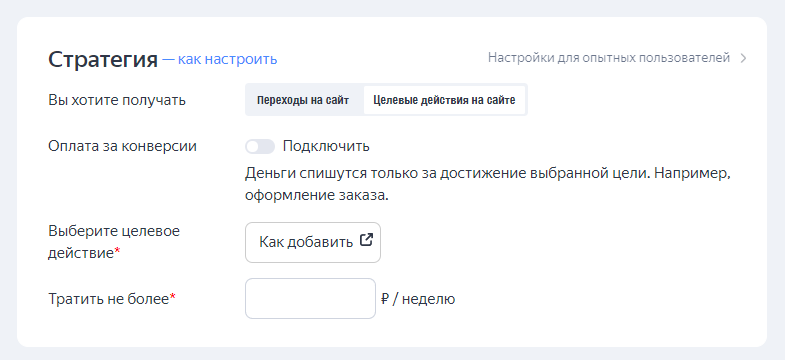This screenshot has height=360, width=785.
Task: Focus the weekly budget input field
Action: (310, 298)
